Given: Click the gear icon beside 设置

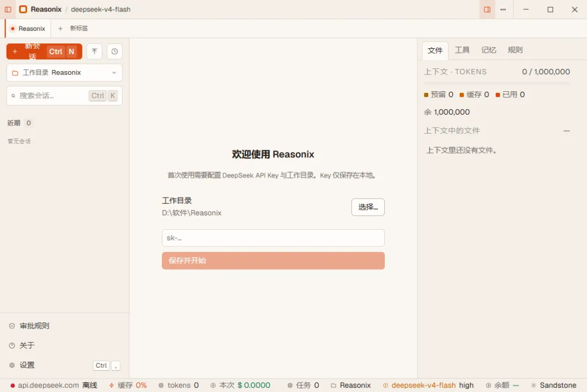Looking at the screenshot, I should 12,365.
